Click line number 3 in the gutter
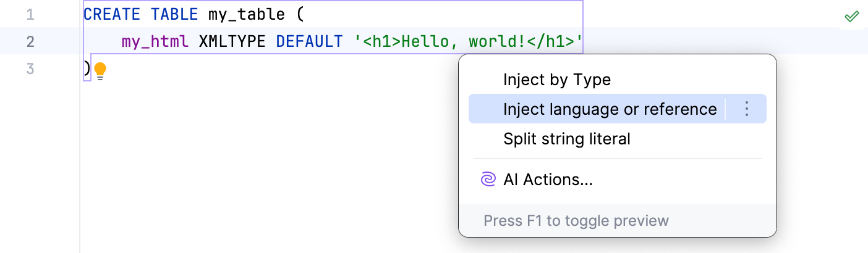The image size is (868, 253). pyautogui.click(x=30, y=68)
